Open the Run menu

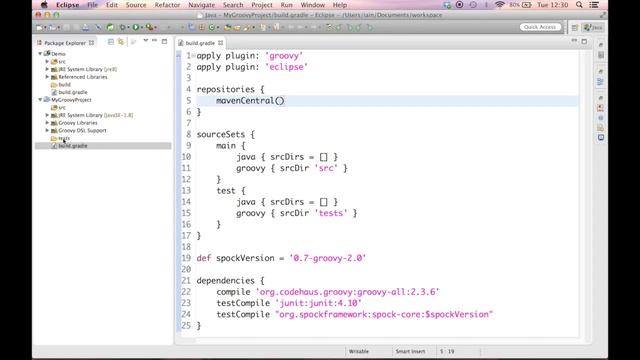(x=287, y=5)
